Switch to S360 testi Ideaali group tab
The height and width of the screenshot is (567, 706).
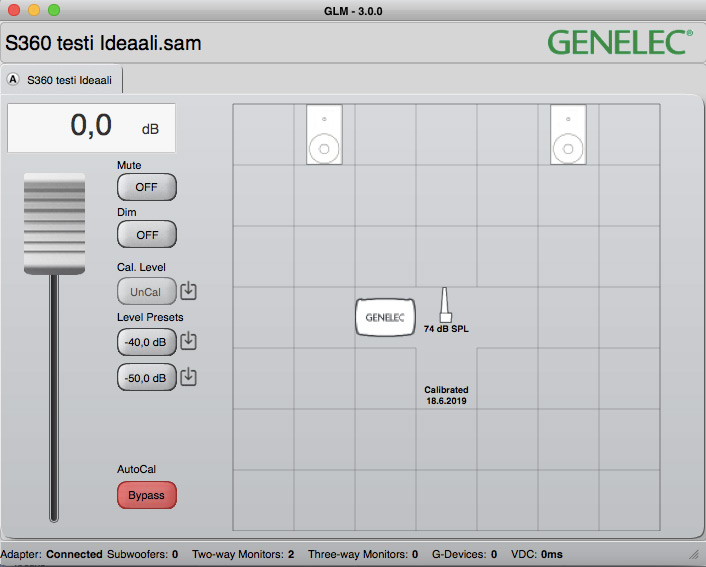(62, 80)
